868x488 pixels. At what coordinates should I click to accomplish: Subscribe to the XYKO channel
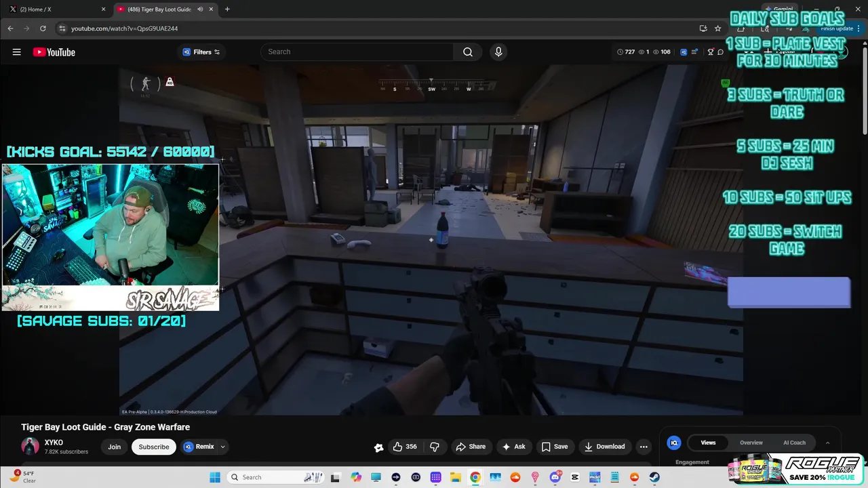pyautogui.click(x=154, y=447)
